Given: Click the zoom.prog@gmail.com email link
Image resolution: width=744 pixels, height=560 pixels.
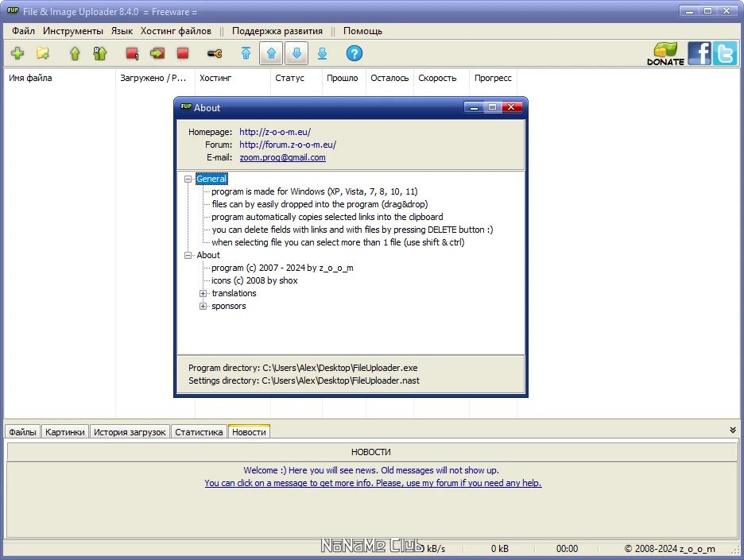Looking at the screenshot, I should pos(281,156).
